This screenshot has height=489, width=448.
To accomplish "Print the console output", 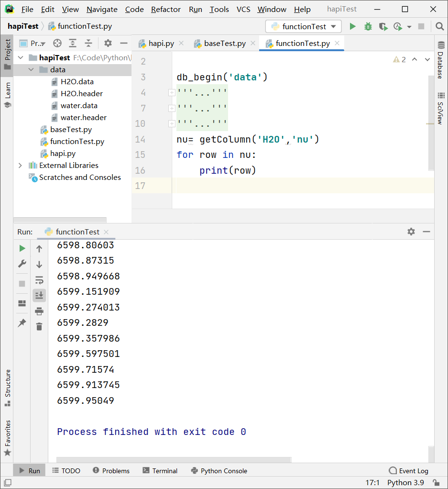I will 39,311.
